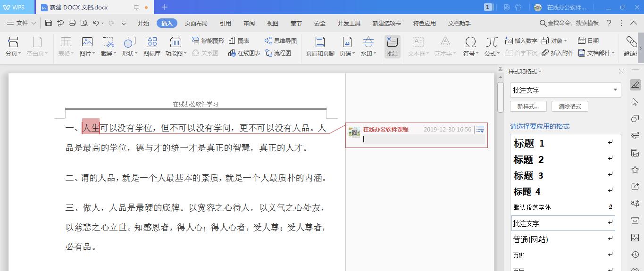
Task: Click the star favorites icon in right sidebar
Action: 635,170
